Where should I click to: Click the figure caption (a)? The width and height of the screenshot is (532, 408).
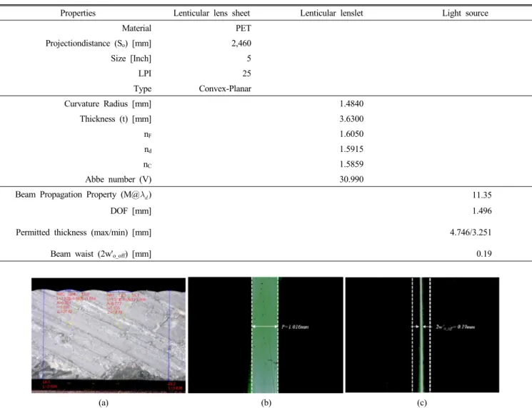tap(103, 403)
